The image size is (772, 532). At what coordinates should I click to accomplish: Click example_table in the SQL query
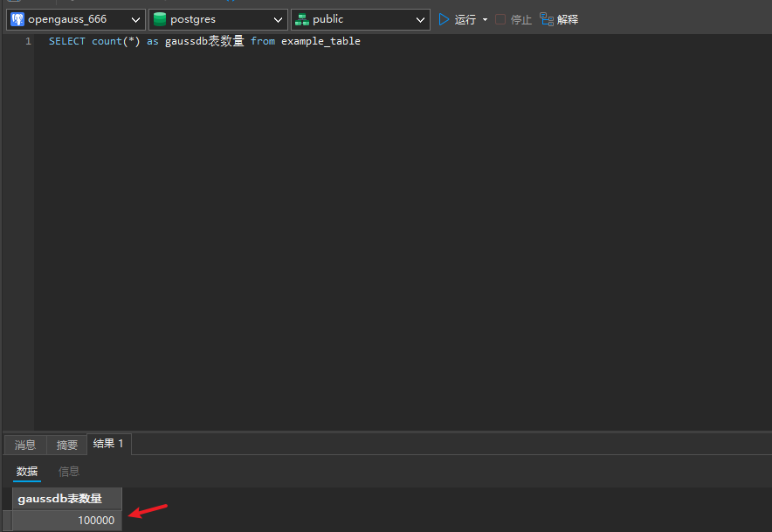click(321, 41)
